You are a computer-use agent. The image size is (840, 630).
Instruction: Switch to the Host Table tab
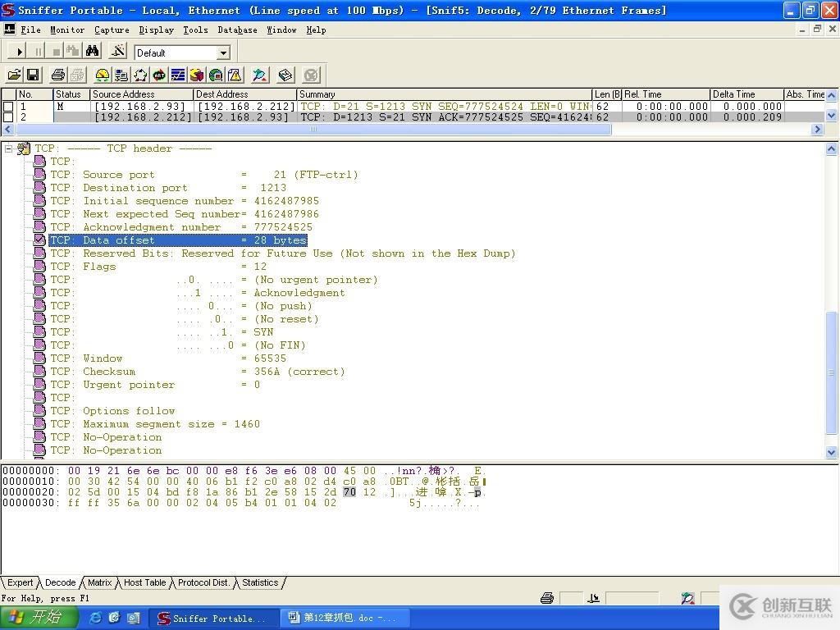[x=144, y=582]
